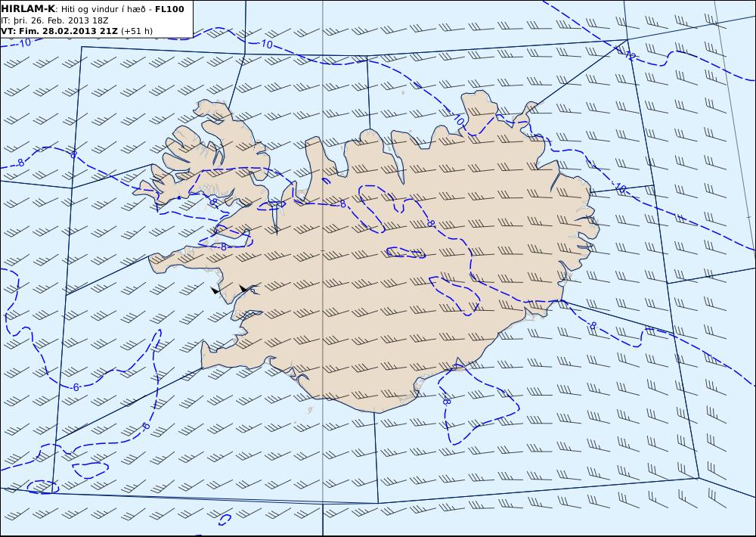Click the HIRLAM-K model name in title box

pyautogui.click(x=29, y=9)
